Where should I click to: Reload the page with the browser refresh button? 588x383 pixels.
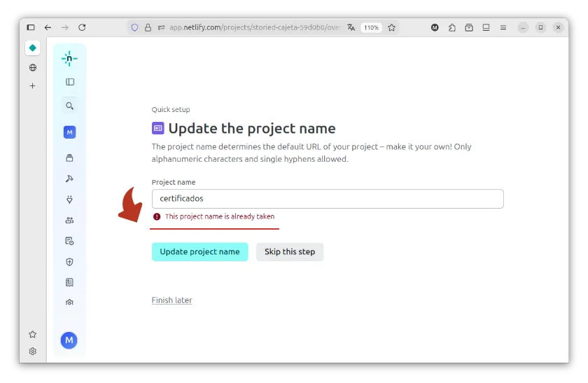coord(82,27)
